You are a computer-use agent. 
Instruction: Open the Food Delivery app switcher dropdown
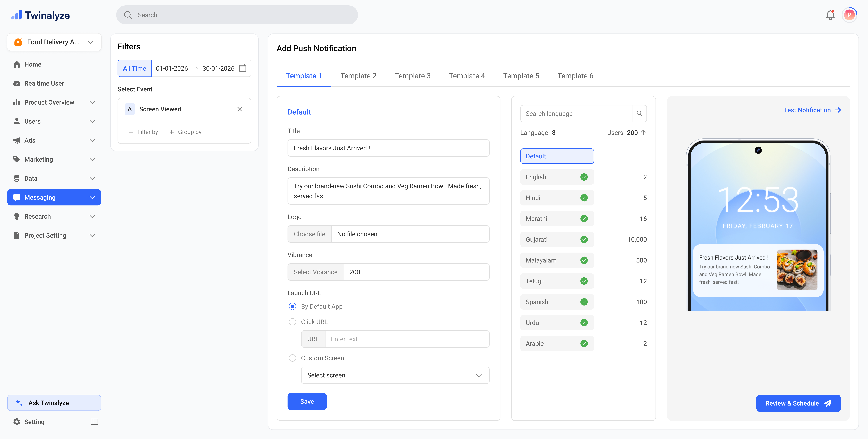90,42
